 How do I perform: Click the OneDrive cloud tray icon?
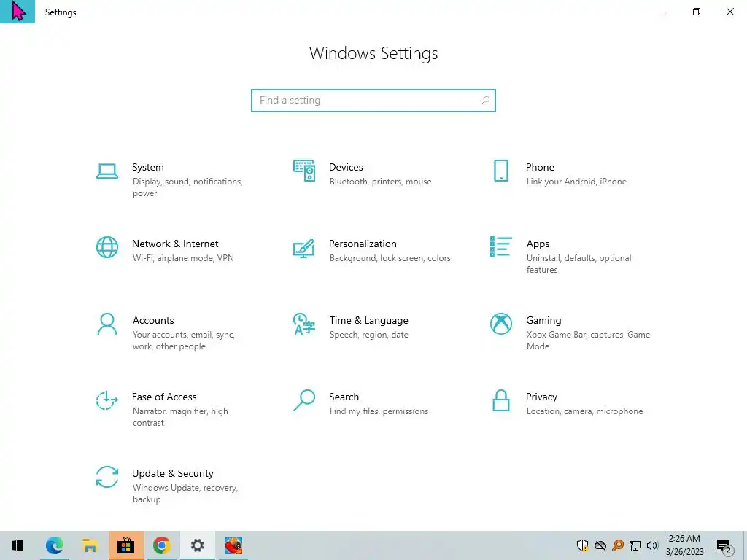pos(600,545)
